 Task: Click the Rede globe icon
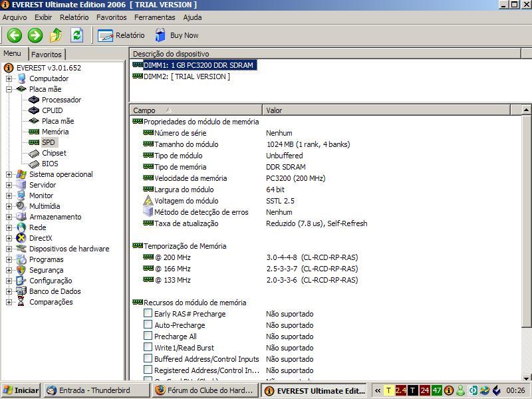[21, 227]
